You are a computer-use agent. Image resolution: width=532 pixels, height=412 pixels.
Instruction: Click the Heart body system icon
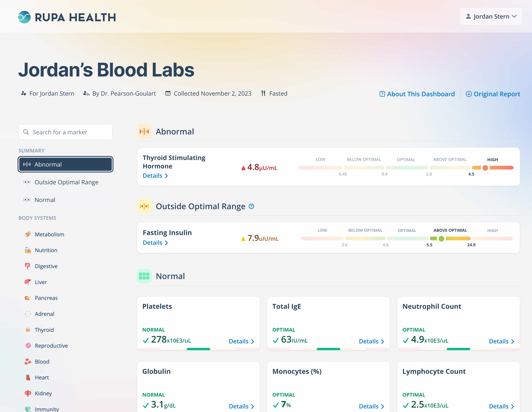point(28,377)
